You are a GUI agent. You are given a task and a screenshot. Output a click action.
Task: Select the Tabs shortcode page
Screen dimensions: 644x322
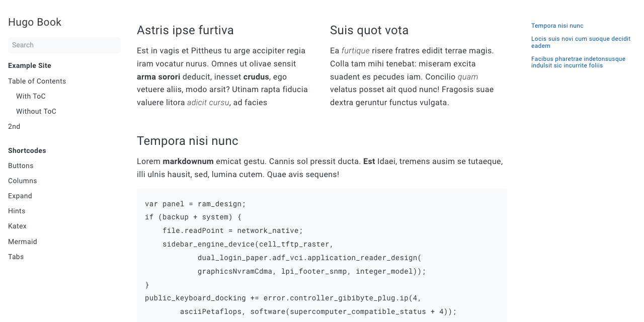pyautogui.click(x=16, y=257)
